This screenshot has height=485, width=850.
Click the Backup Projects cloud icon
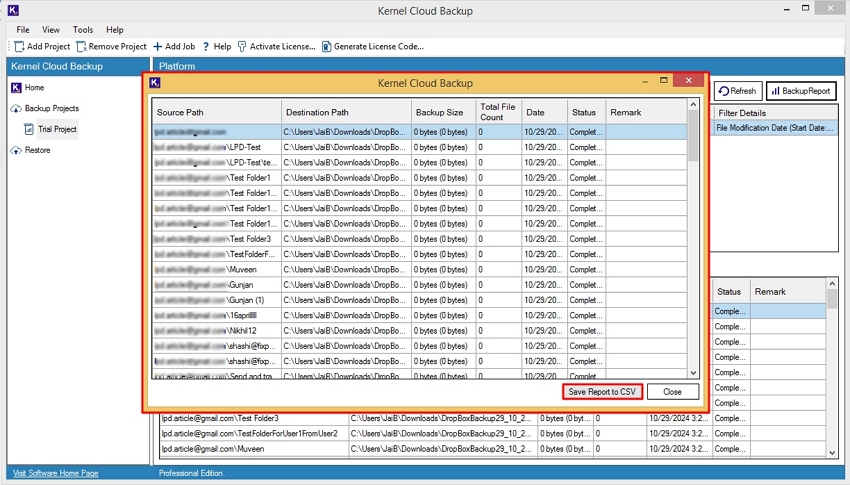[16, 108]
